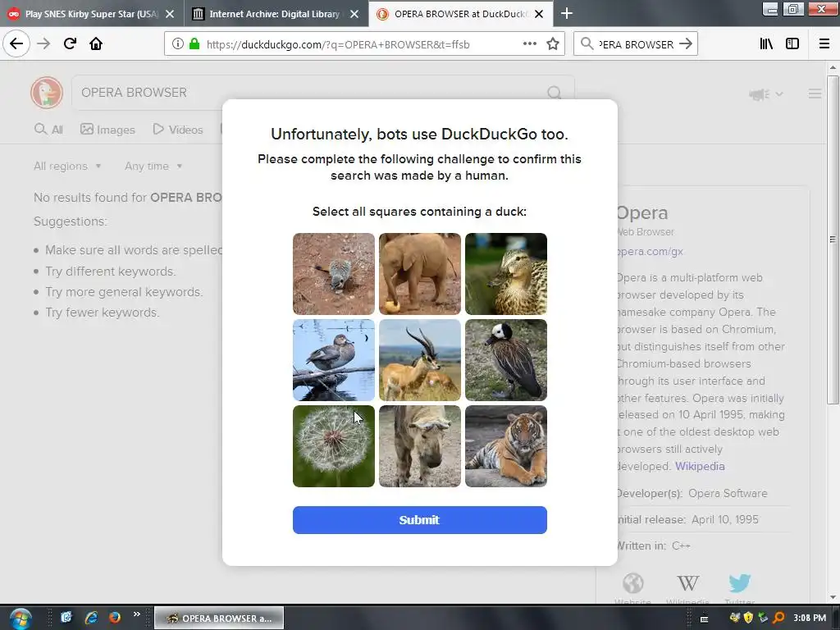The height and width of the screenshot is (630, 840).
Task: Launch Internet Explorer from taskbar
Action: point(92,618)
